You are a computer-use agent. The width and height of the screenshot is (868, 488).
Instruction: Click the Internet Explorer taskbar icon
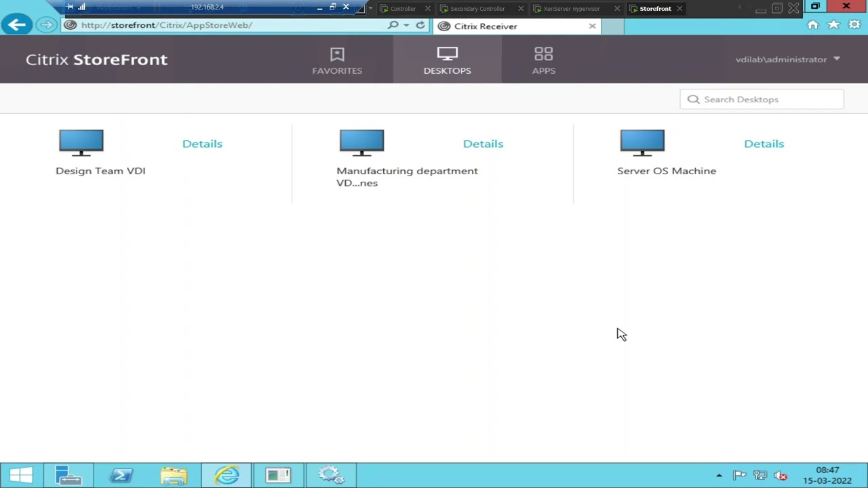point(226,476)
